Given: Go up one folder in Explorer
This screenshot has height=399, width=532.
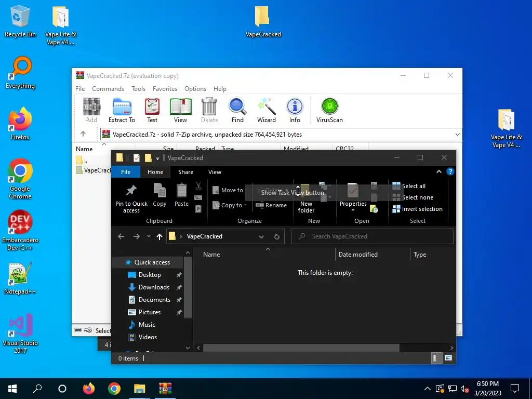Looking at the screenshot, I should pos(159,236).
